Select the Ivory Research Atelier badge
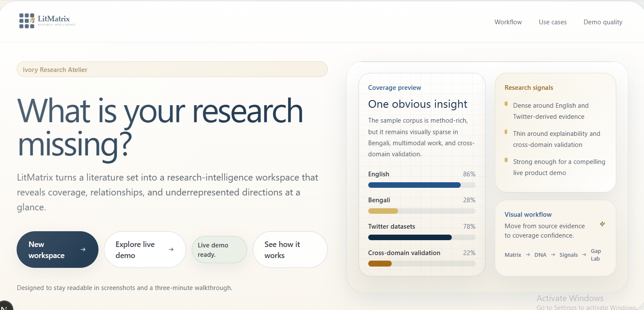644x310 pixels. coord(172,69)
